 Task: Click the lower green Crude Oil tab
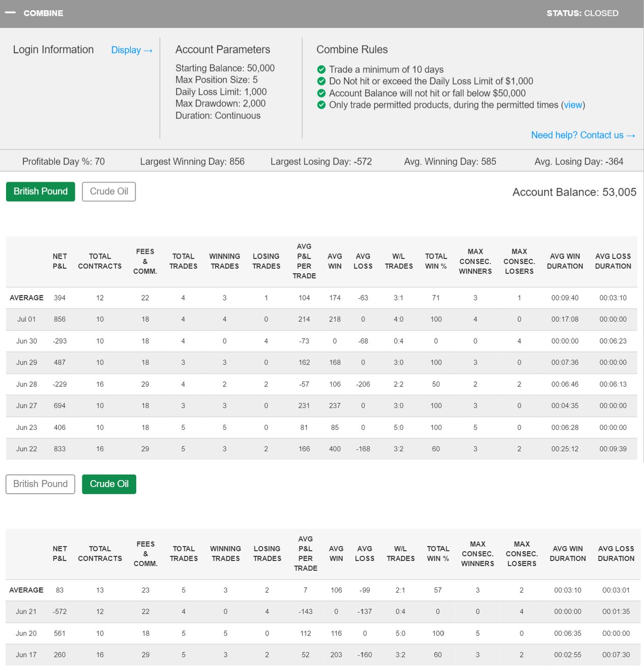coord(109,484)
